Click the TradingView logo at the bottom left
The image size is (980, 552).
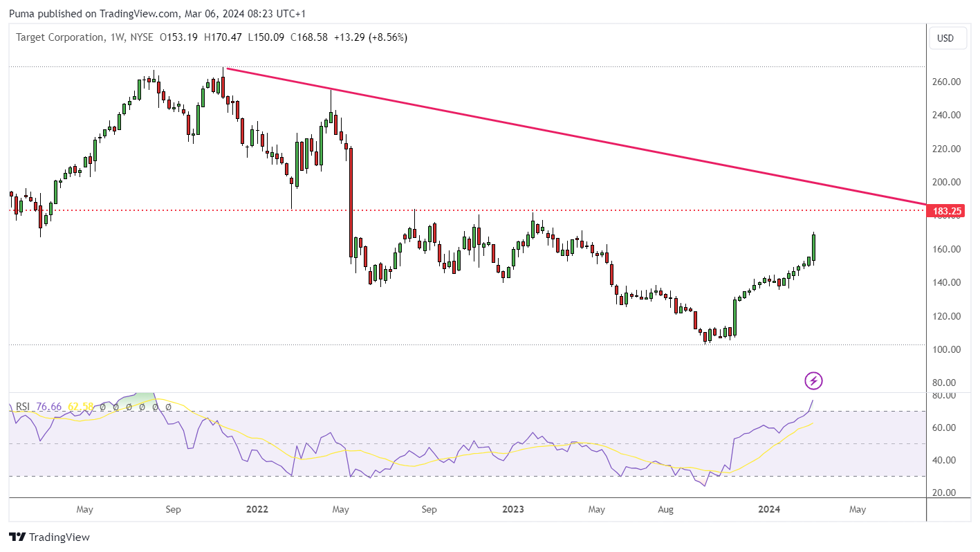pos(49,537)
